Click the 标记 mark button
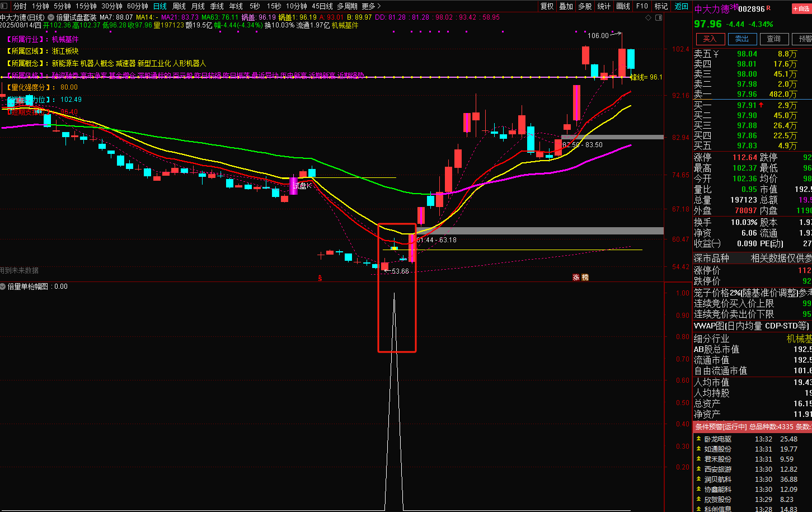The image size is (812, 512). (x=661, y=6)
